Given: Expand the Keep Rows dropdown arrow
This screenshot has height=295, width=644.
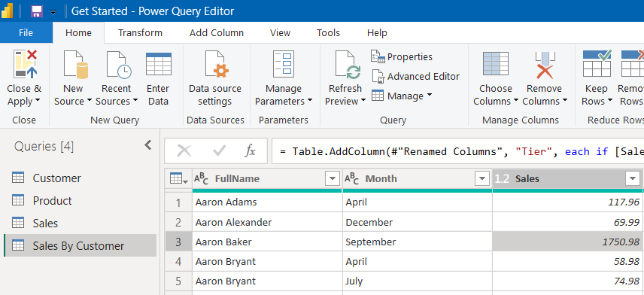Looking at the screenshot, I should click(609, 101).
